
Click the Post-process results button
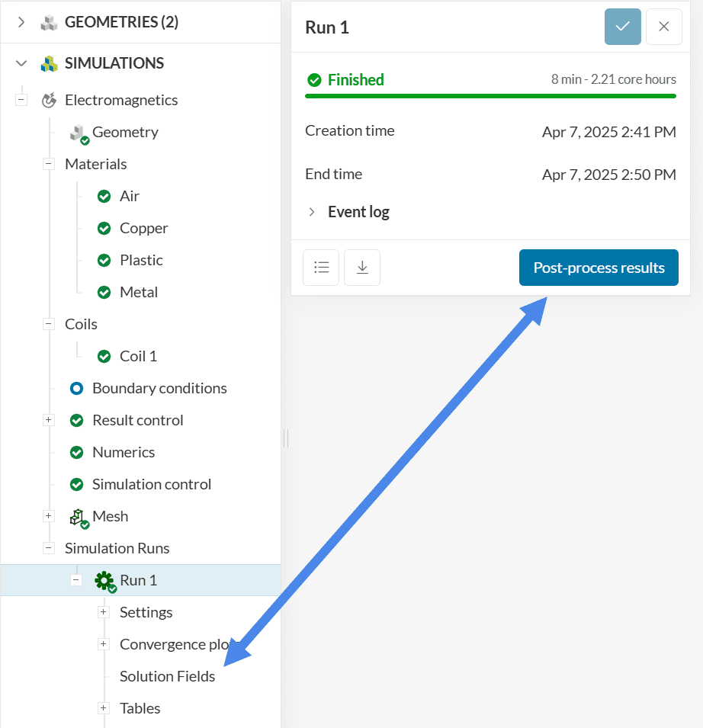[x=599, y=268]
